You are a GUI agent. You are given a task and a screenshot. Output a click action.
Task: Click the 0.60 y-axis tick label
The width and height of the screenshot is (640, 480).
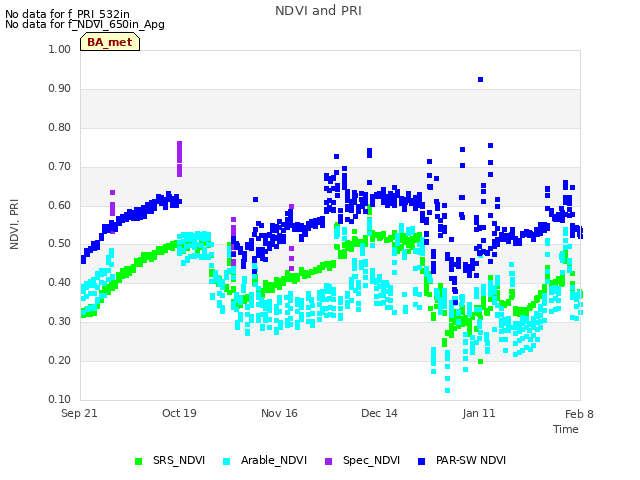[60, 205]
